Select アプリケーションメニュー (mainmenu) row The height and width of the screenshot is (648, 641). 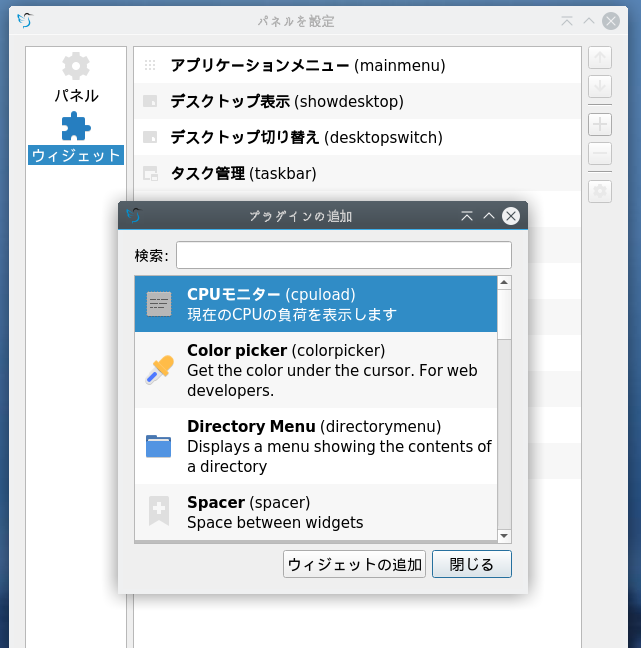tap(357, 65)
